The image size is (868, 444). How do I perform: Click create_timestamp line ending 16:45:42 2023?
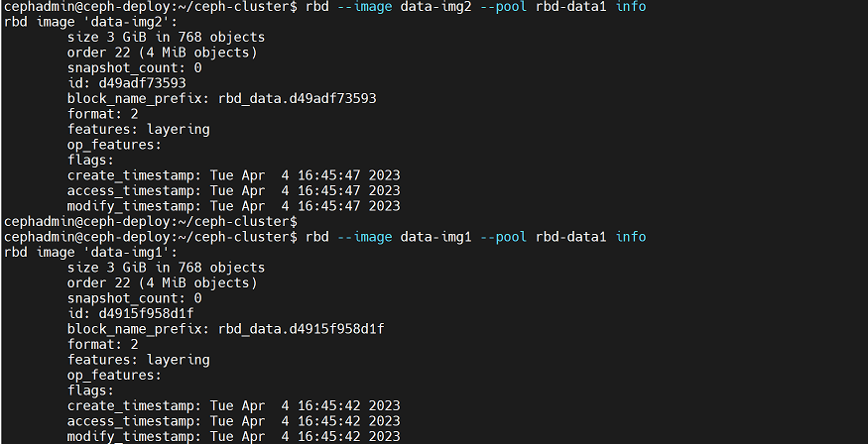(233, 405)
